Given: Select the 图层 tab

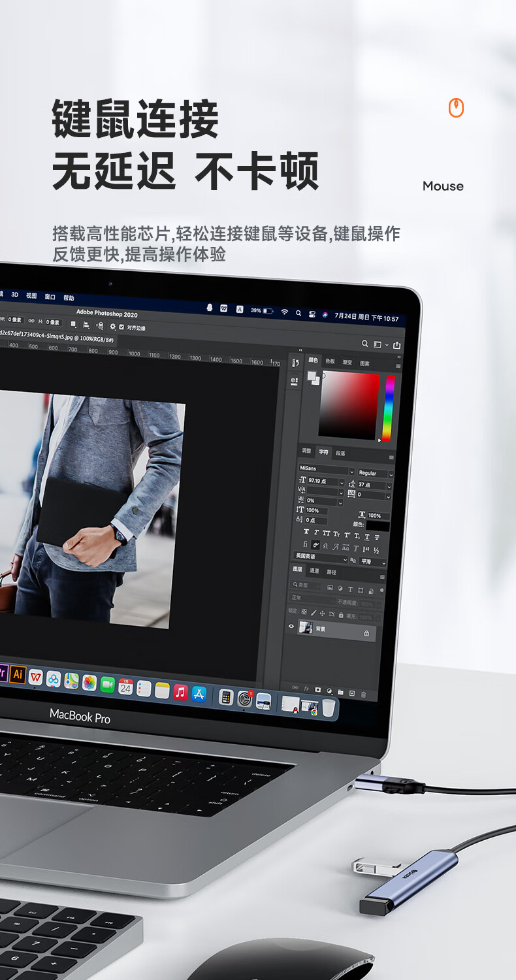Looking at the screenshot, I should coord(297,569).
